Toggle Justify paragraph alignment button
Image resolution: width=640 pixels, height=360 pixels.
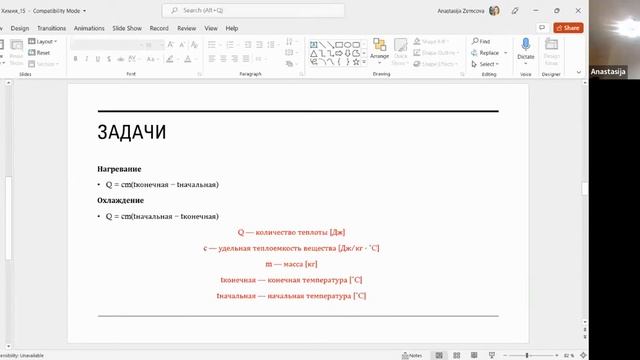pos(246,59)
